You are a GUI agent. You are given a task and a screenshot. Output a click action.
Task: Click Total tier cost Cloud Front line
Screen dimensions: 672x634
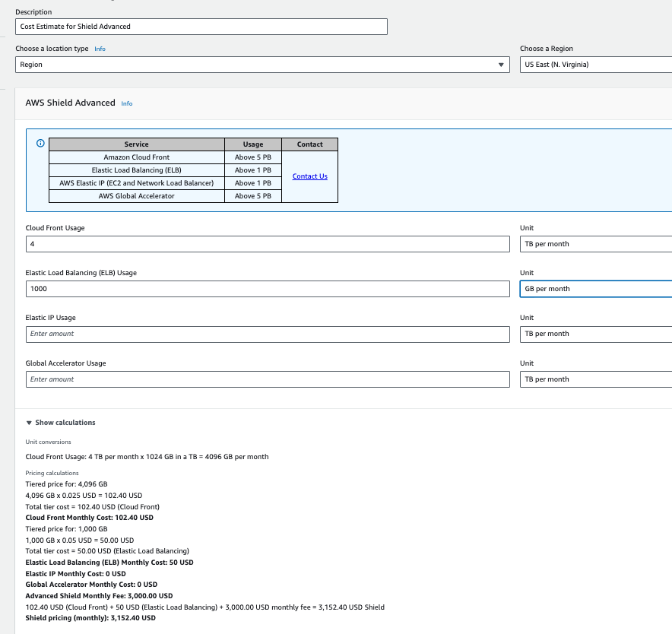[92, 507]
